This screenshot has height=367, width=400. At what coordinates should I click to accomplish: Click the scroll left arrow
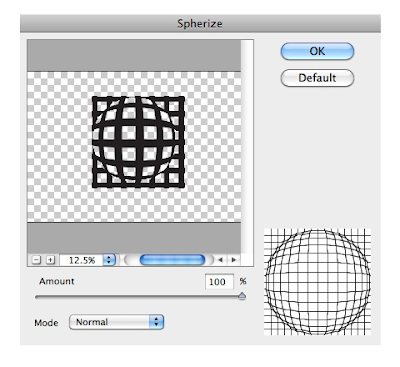220,260
